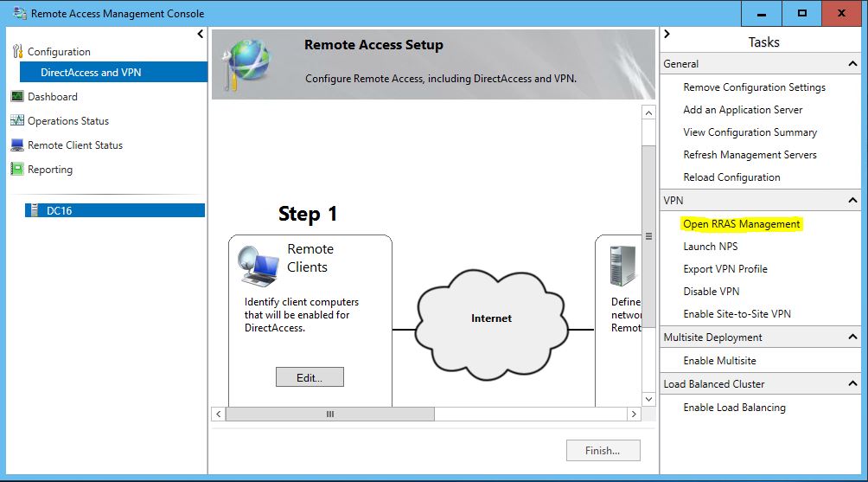Click Enable Multisite
This screenshot has height=482, width=868.
coord(719,361)
